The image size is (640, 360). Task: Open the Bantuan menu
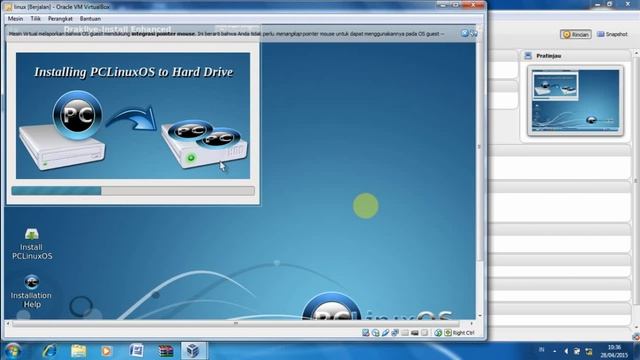point(90,19)
